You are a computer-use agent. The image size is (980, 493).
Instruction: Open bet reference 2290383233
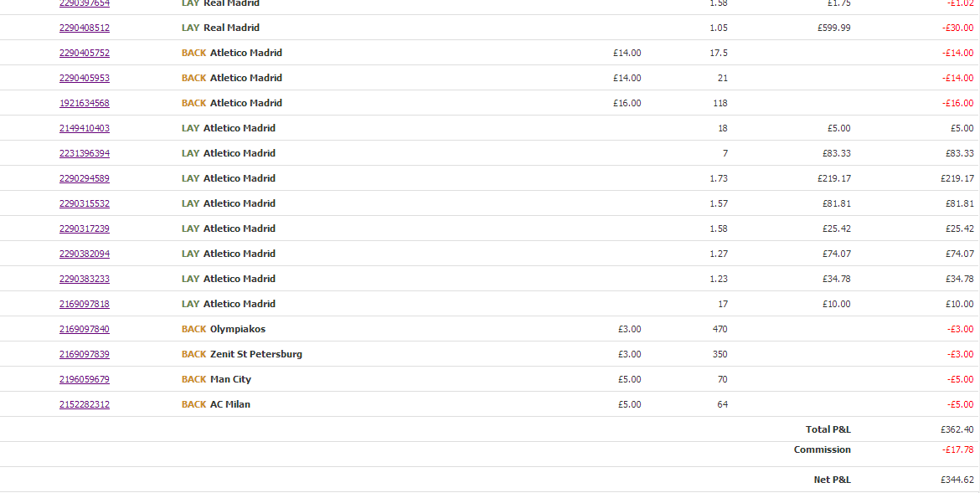[85, 279]
